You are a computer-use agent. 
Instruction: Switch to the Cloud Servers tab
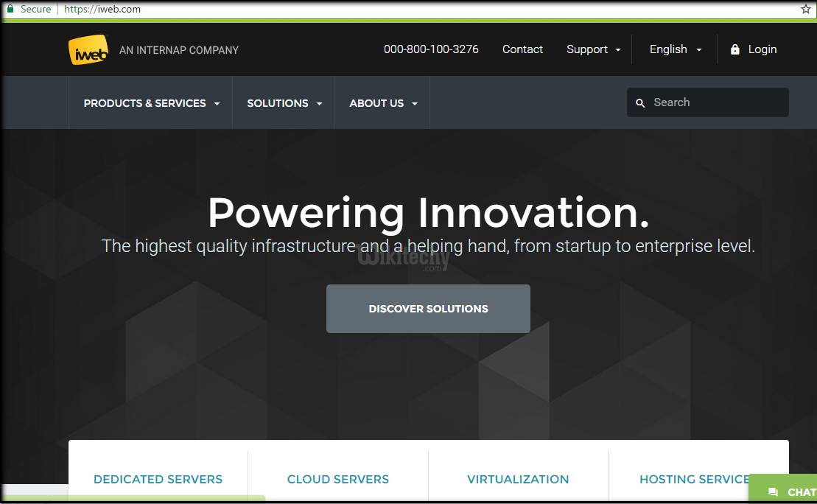click(x=338, y=479)
